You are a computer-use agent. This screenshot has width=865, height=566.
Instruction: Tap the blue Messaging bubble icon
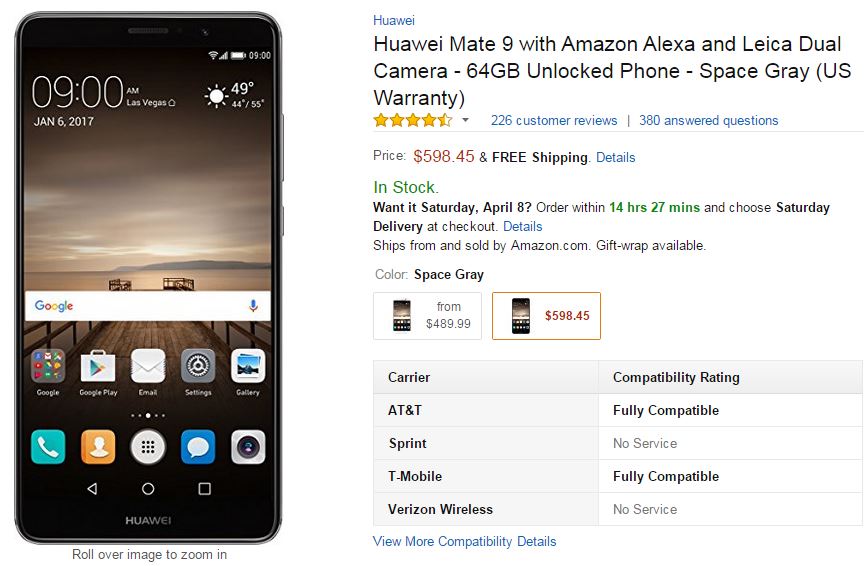[198, 447]
